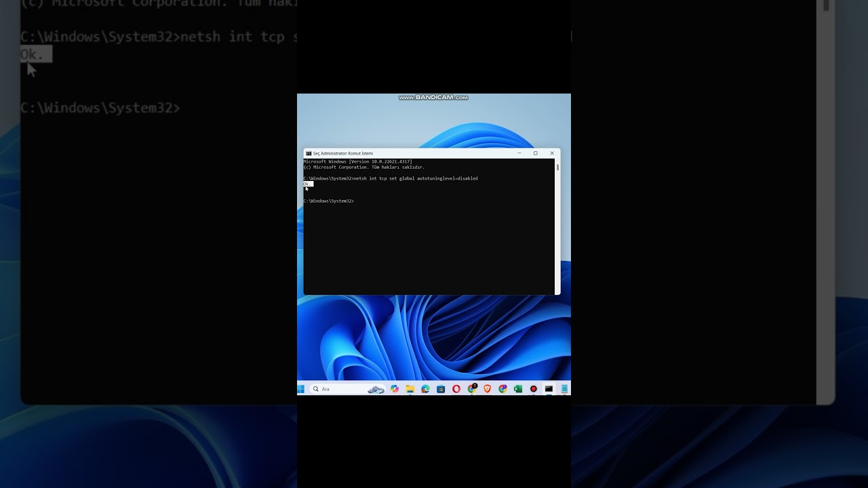Launch Opera browser from the taskbar
Screen dimensions: 868x488
456,389
